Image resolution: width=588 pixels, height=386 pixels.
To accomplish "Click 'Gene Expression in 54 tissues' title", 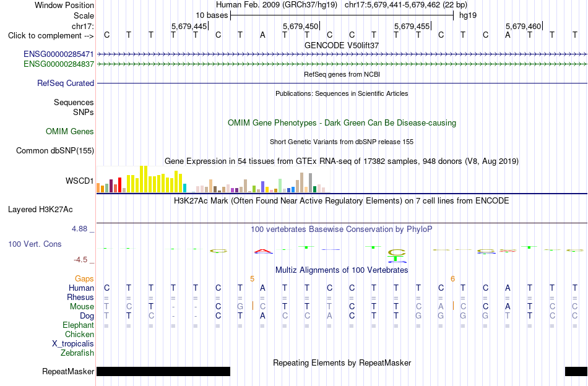I will 342,161.
